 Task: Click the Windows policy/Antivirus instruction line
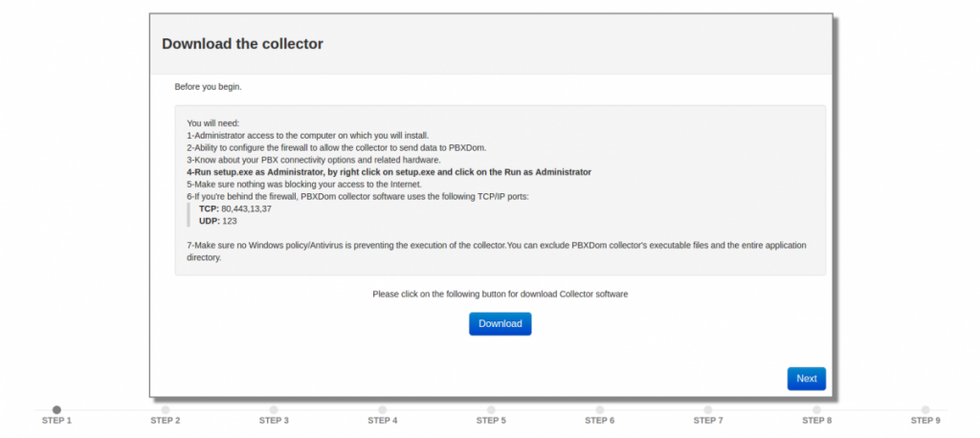coord(496,246)
